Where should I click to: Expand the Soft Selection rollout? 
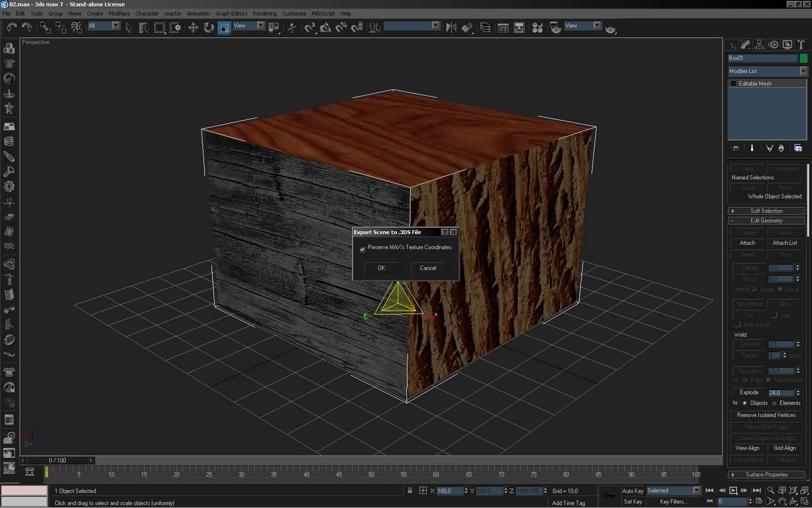click(767, 211)
